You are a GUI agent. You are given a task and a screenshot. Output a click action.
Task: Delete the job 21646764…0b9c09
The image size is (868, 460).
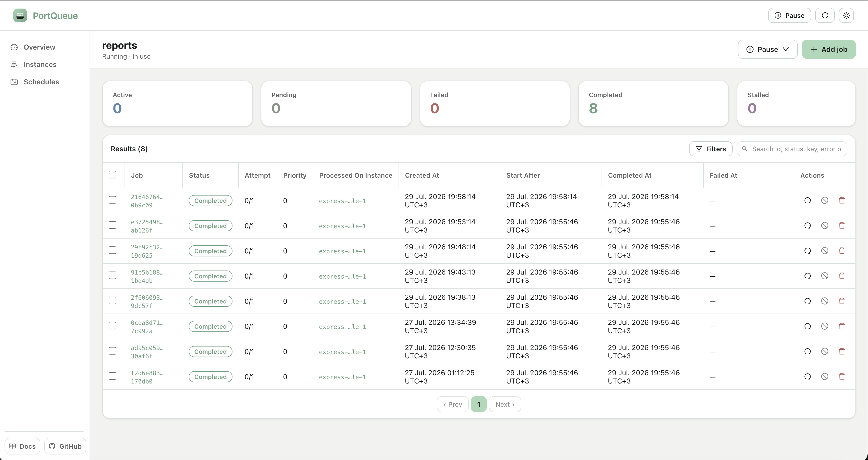point(842,201)
